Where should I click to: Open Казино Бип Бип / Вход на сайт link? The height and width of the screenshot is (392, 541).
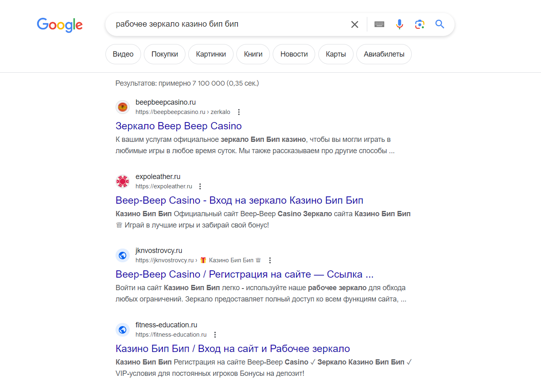(233, 349)
